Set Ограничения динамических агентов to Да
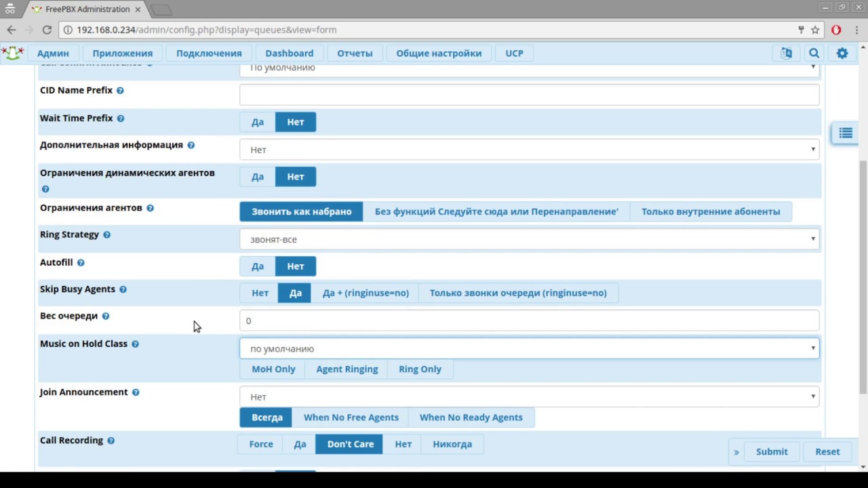868x488 pixels. click(258, 177)
